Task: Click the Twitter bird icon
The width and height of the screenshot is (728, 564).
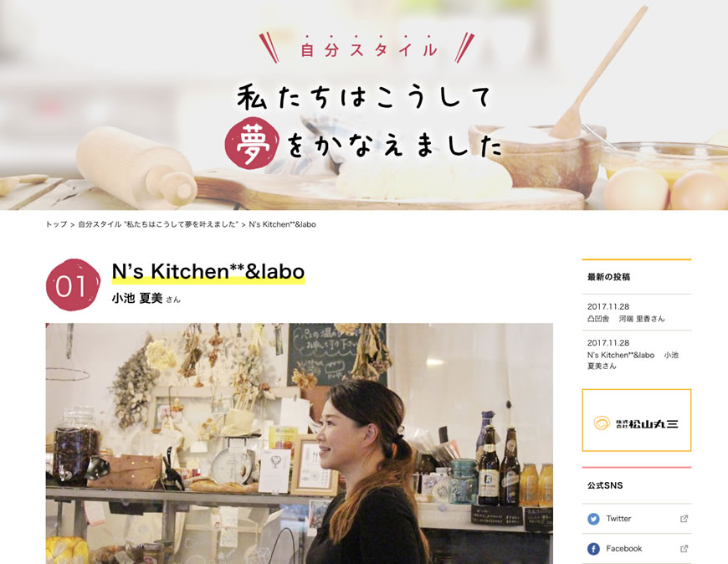Action: click(593, 519)
